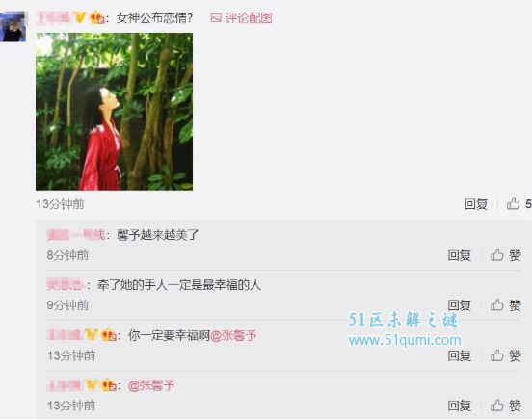Open the red dress photo in the comment
The height and width of the screenshot is (420, 532).
tap(114, 112)
